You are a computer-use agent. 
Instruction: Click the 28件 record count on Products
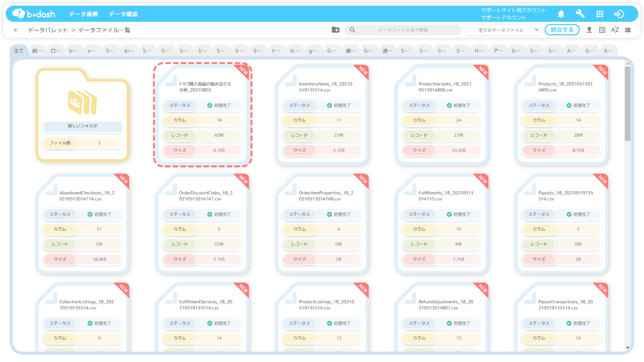click(578, 135)
